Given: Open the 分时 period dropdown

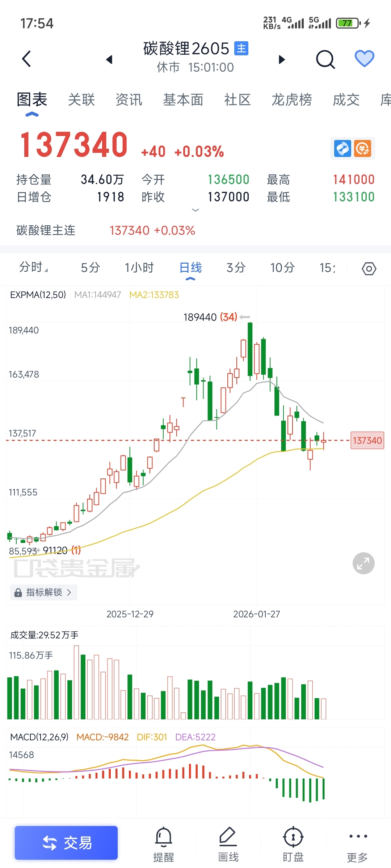Looking at the screenshot, I should pos(34,268).
